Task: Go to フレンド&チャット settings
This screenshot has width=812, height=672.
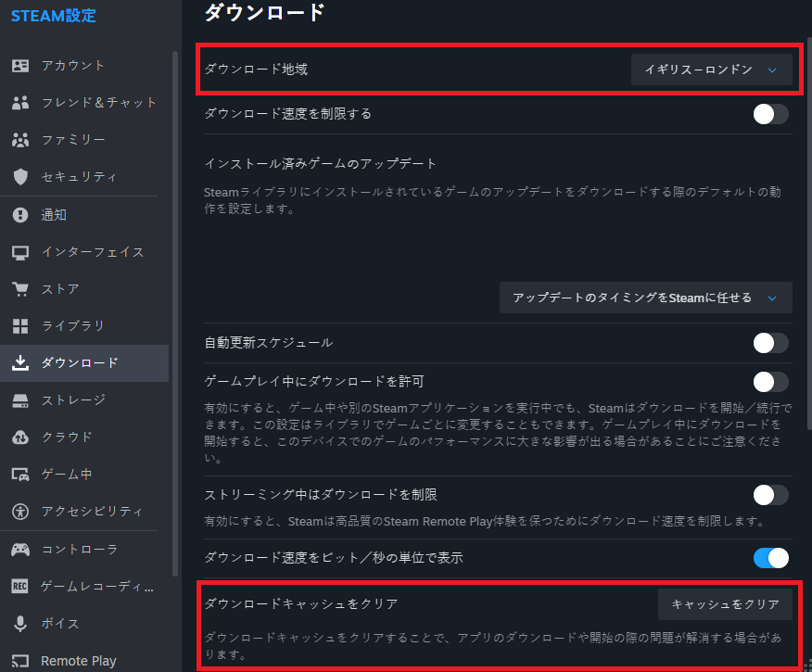Action: coord(99,103)
